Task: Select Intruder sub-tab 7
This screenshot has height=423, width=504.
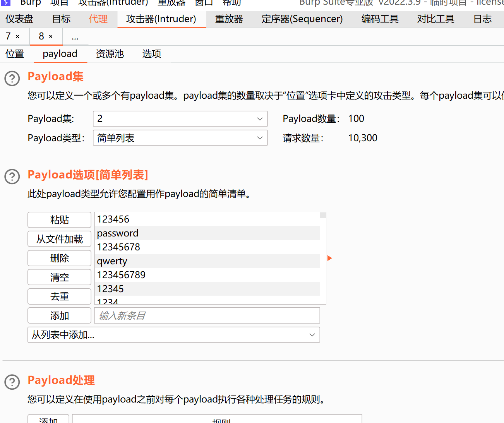Action: (x=8, y=36)
